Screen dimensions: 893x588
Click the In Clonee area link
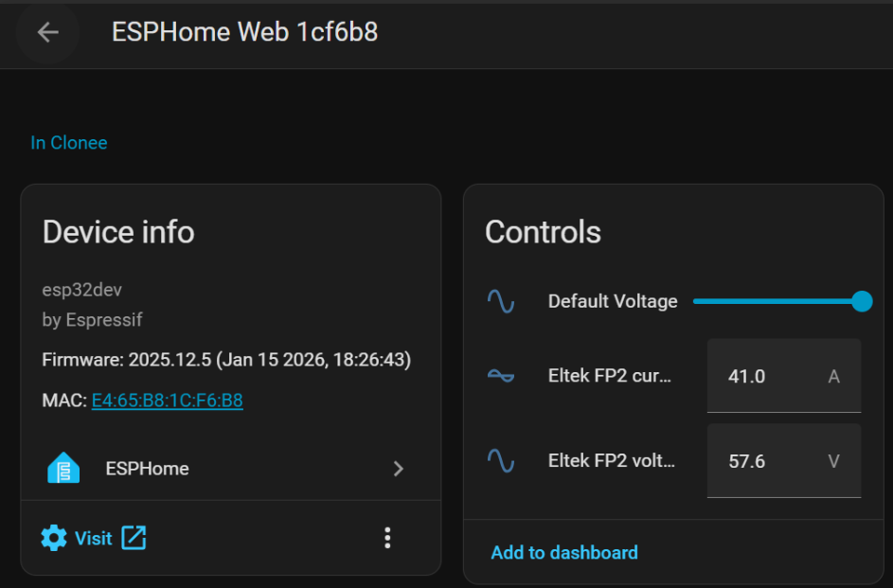(x=69, y=143)
